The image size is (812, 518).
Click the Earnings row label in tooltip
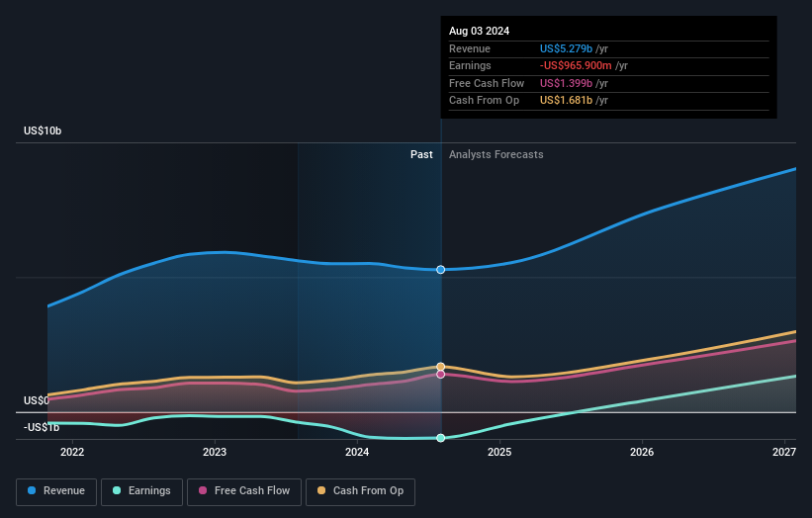click(470, 65)
